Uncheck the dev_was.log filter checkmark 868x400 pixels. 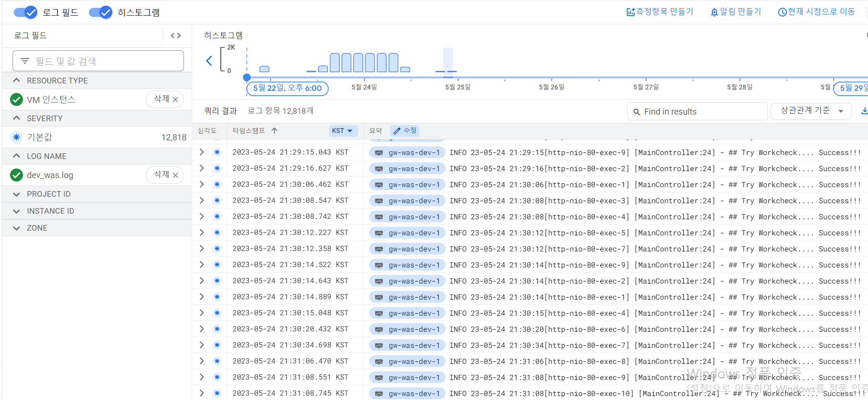tap(16, 175)
